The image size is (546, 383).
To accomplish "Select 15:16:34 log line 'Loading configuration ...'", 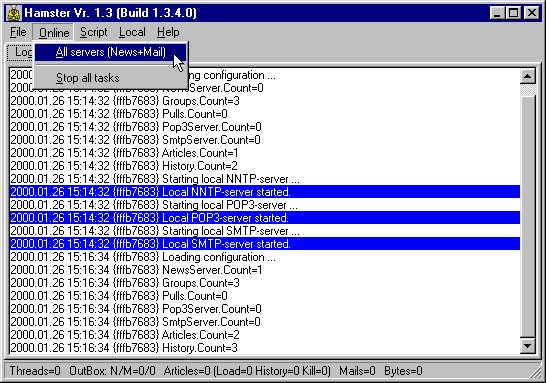I will tap(265, 257).
